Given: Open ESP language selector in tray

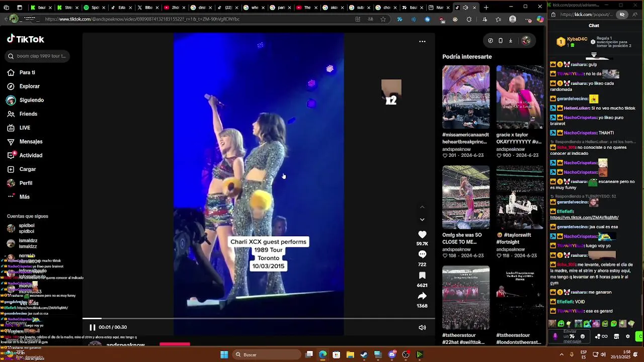Looking at the screenshot, I should 584,355.
